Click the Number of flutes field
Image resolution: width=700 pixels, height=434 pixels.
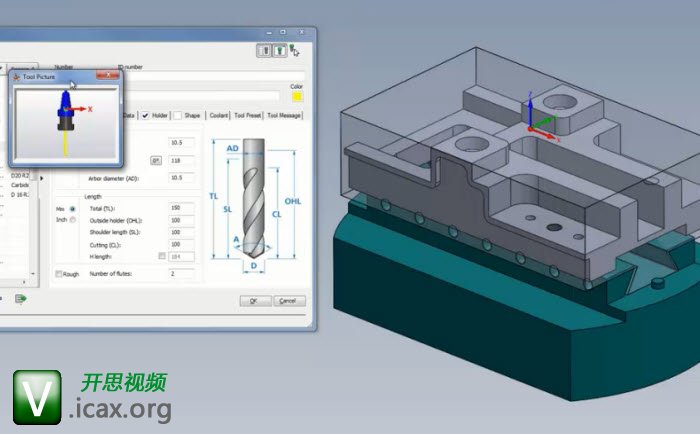coord(181,274)
